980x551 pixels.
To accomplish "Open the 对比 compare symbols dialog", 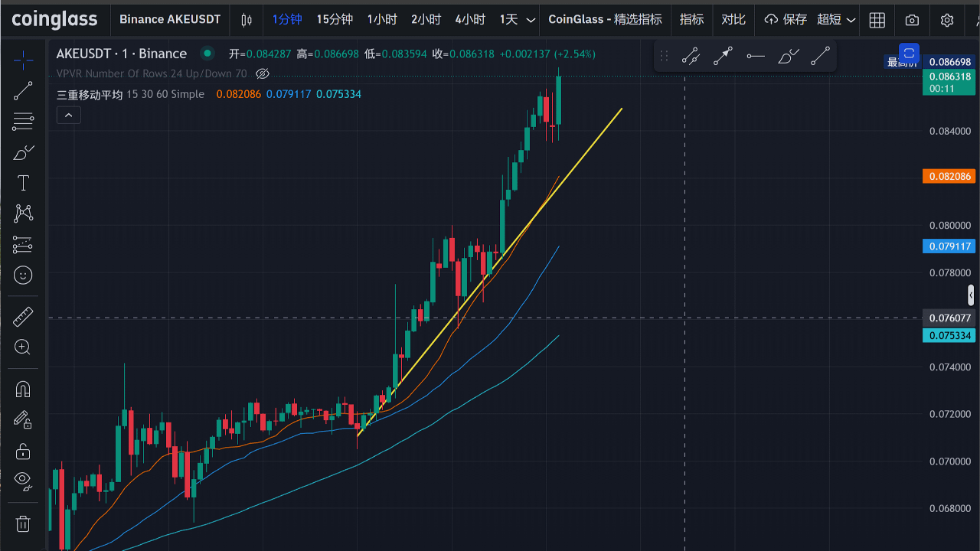I will point(733,20).
